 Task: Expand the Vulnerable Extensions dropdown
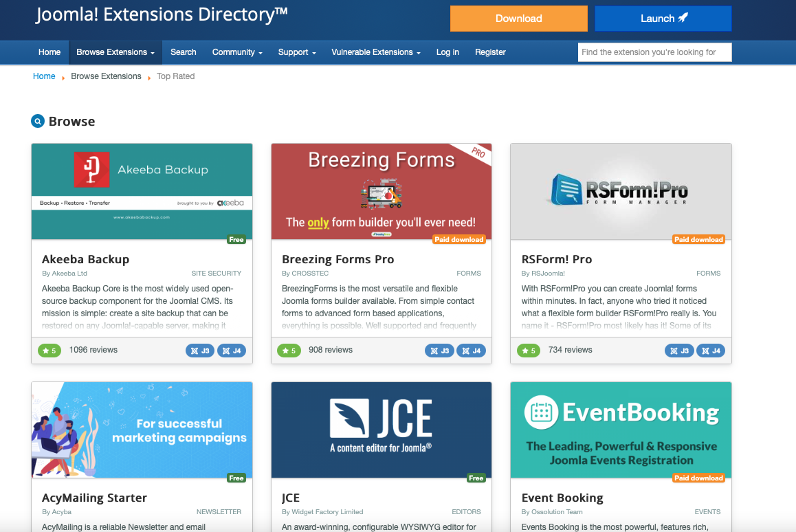tap(376, 52)
